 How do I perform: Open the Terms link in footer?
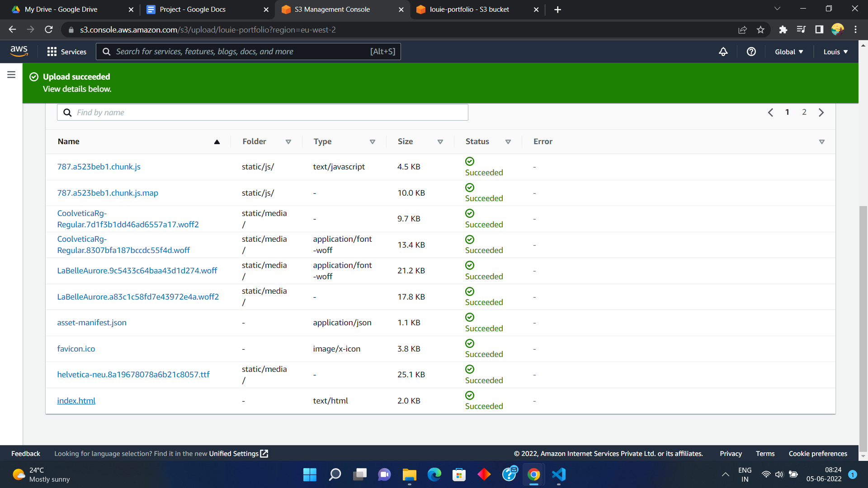tap(765, 454)
